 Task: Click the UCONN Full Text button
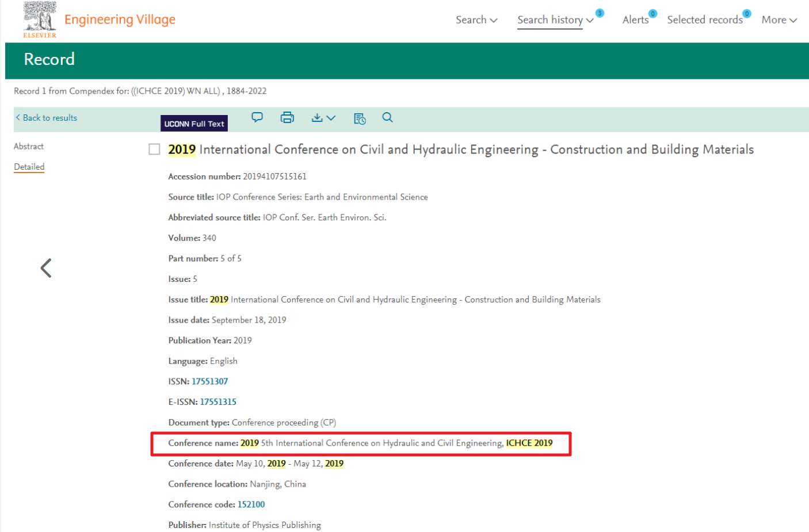point(194,124)
